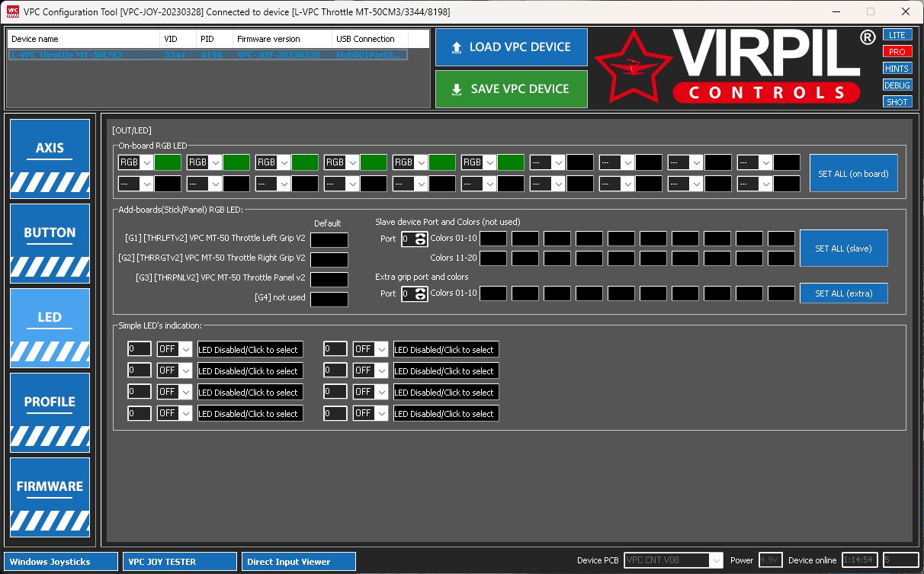Click first extra grip Colors 01-10 swatch
Viewport: 924px width, 574px height.
pos(492,293)
